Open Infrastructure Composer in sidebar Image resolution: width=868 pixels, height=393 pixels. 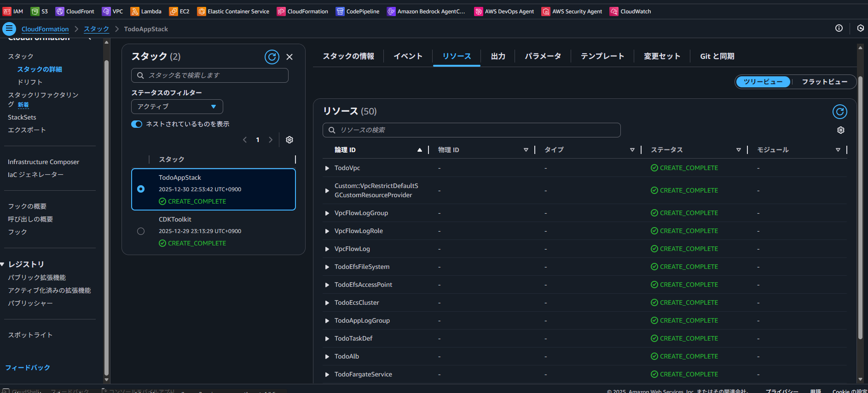pos(43,162)
